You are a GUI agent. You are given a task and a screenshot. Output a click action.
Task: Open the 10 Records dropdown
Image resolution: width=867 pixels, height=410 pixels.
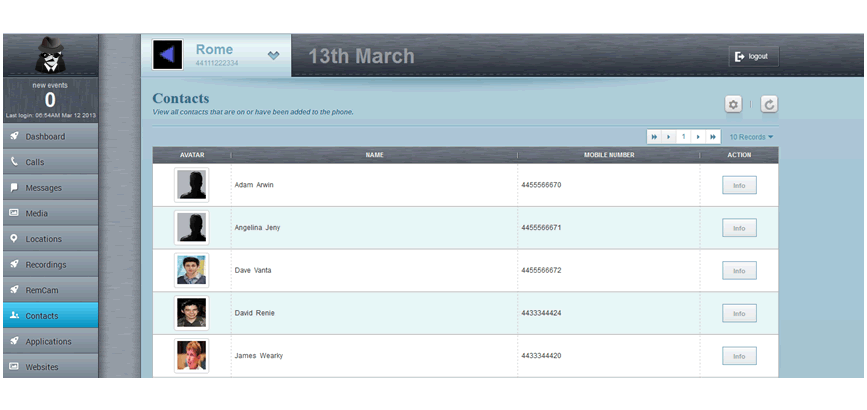pyautogui.click(x=751, y=136)
